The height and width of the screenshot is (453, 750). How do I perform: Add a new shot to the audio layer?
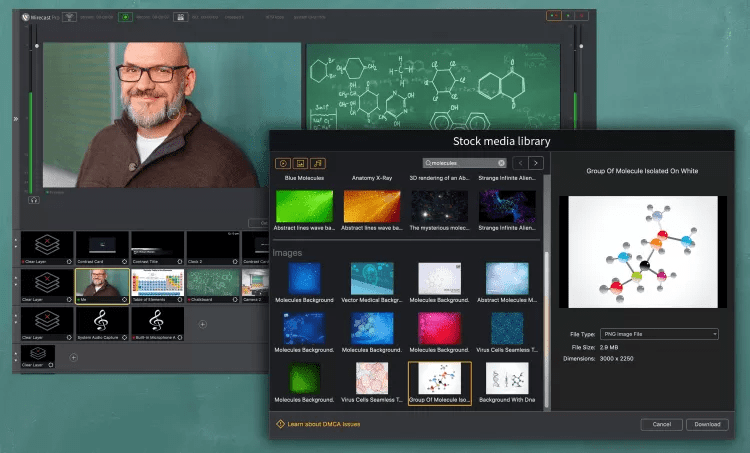click(203, 324)
